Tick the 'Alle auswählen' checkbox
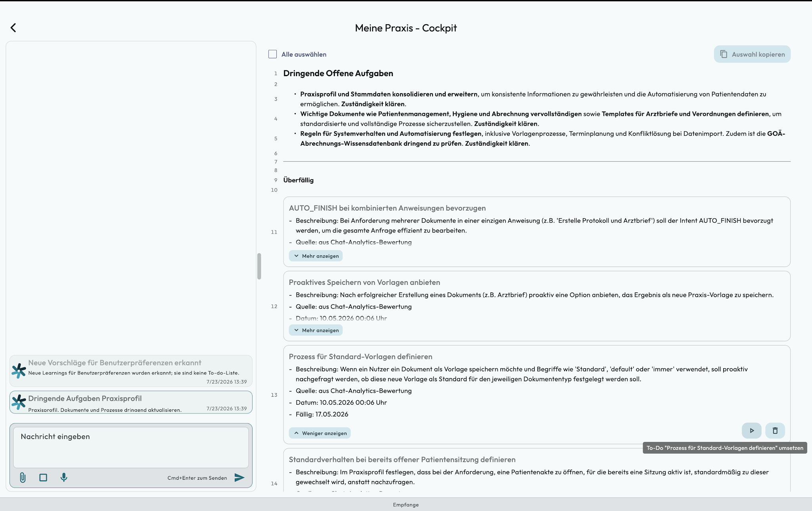The image size is (812, 511). pos(272,54)
